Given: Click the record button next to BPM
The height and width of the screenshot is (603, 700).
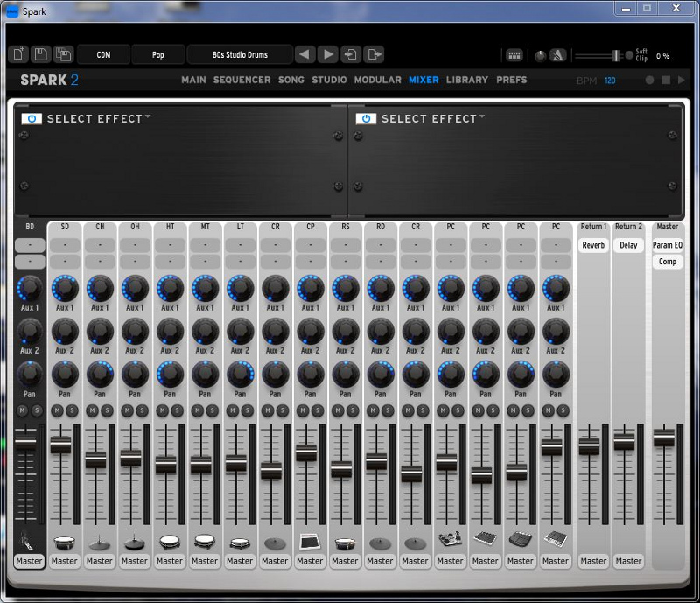Looking at the screenshot, I should (x=649, y=80).
